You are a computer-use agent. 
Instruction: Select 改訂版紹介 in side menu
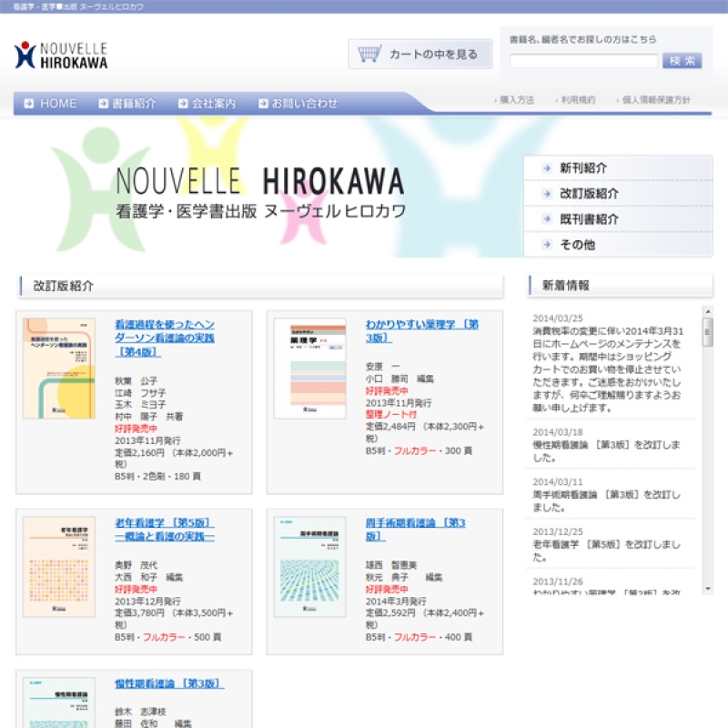619,193
